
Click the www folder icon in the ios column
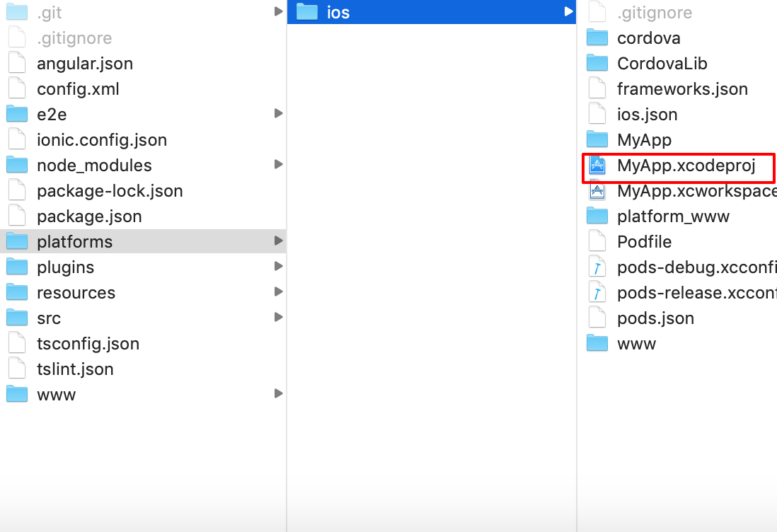(x=597, y=344)
